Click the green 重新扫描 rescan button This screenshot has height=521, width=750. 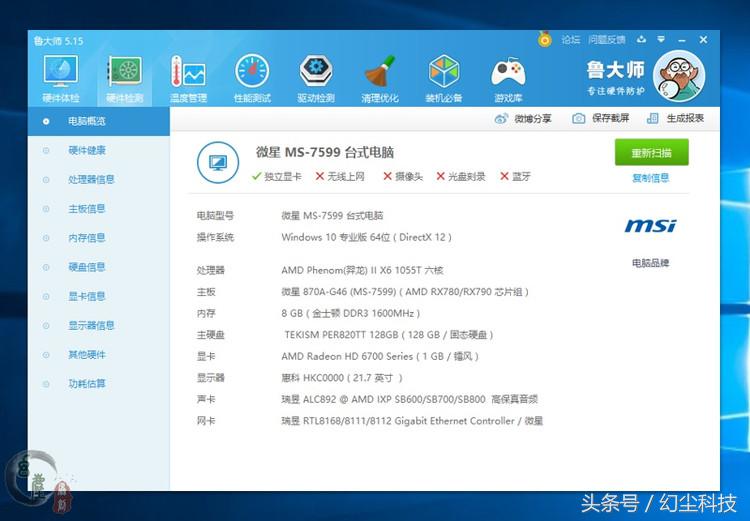click(x=651, y=153)
